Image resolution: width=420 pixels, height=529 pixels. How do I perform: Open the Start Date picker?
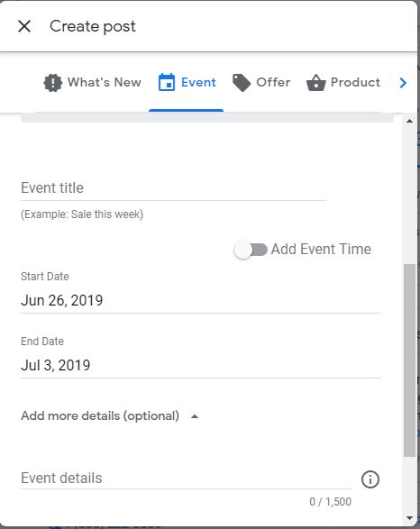(x=201, y=301)
